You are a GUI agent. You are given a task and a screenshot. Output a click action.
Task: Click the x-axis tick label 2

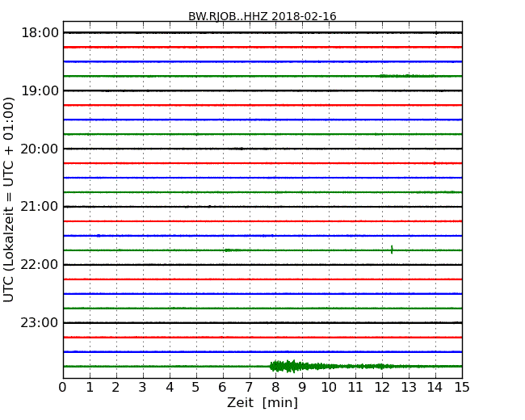point(115,388)
